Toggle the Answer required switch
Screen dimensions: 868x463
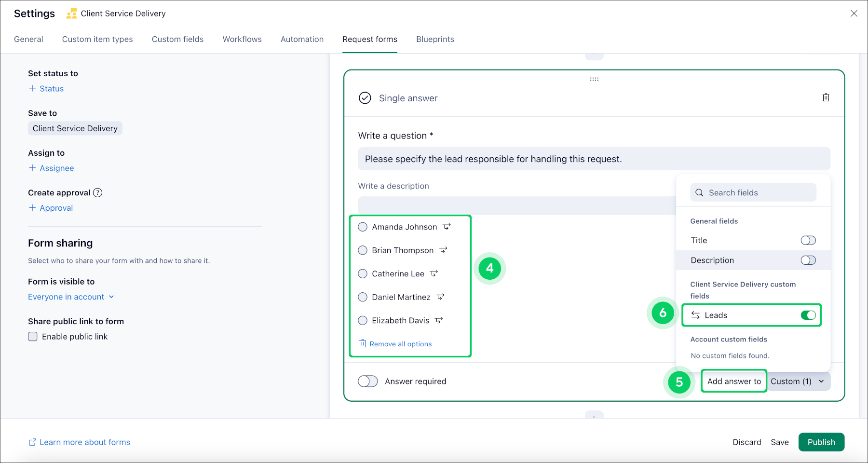(368, 381)
